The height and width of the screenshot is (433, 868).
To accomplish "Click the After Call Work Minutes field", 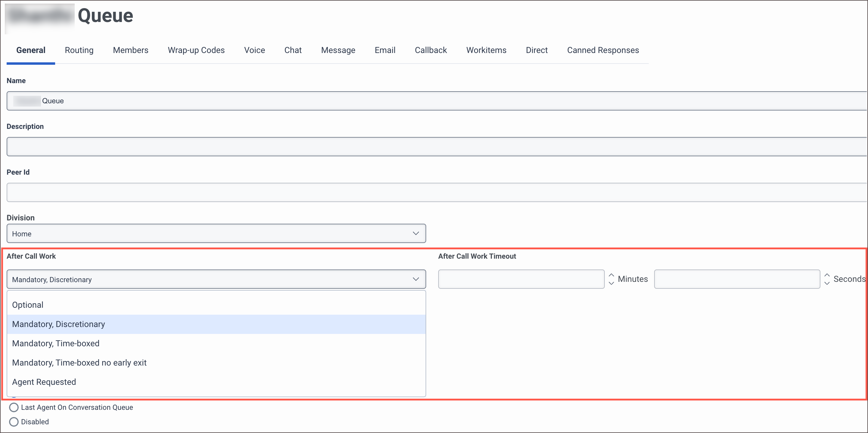I will 521,279.
